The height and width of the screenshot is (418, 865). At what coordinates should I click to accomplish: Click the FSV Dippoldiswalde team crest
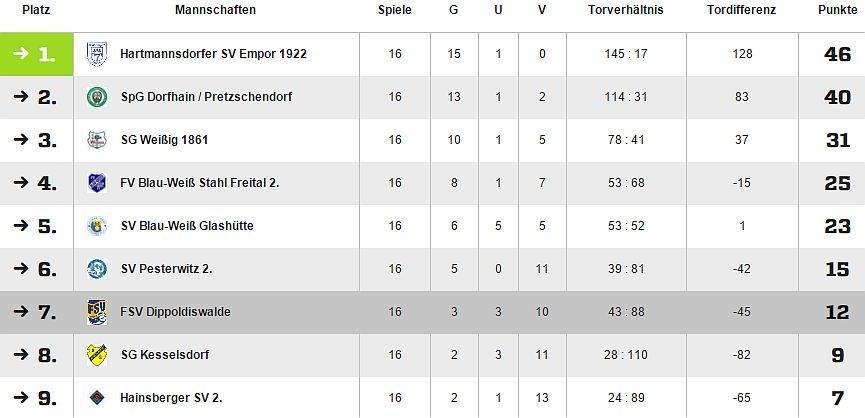click(96, 312)
